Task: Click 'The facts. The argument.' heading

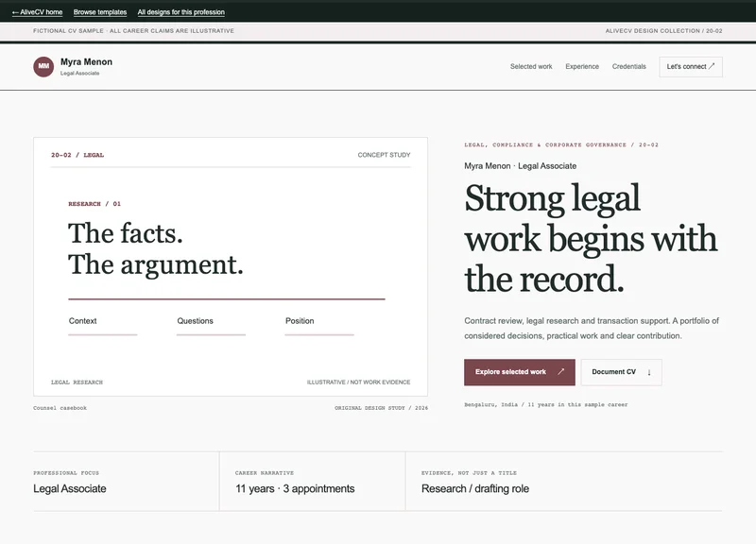Action: click(x=155, y=248)
